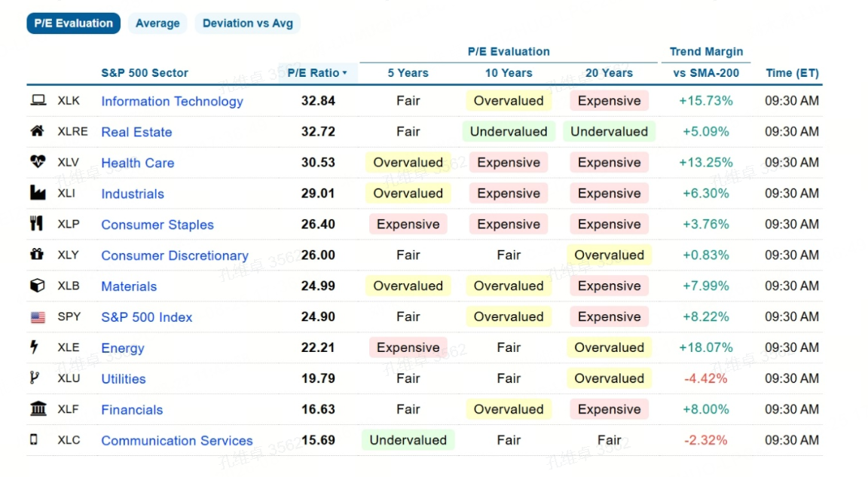Open the S&P 500 Index link
The height and width of the screenshot is (477, 868).
point(147,317)
